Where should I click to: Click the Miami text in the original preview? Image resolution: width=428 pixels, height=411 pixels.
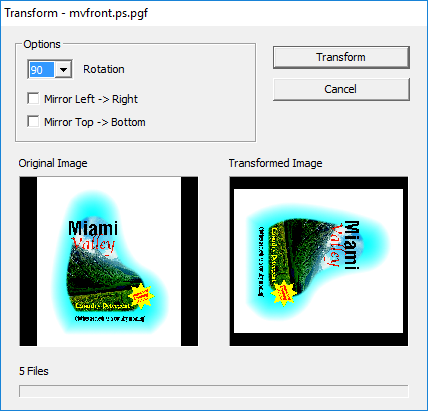[x=93, y=228]
